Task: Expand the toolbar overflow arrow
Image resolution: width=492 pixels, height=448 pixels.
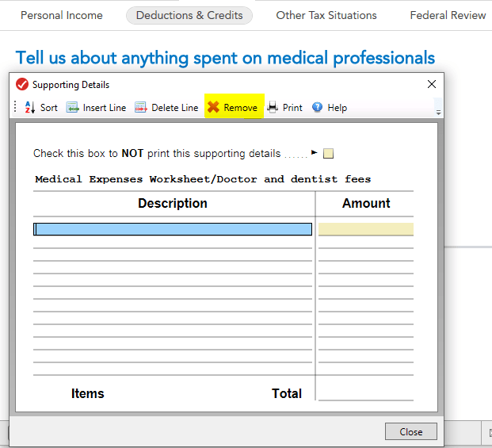Action: pyautogui.click(x=438, y=113)
